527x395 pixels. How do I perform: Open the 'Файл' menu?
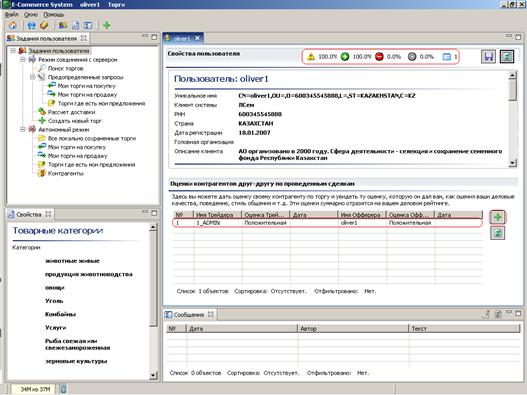tap(12, 15)
